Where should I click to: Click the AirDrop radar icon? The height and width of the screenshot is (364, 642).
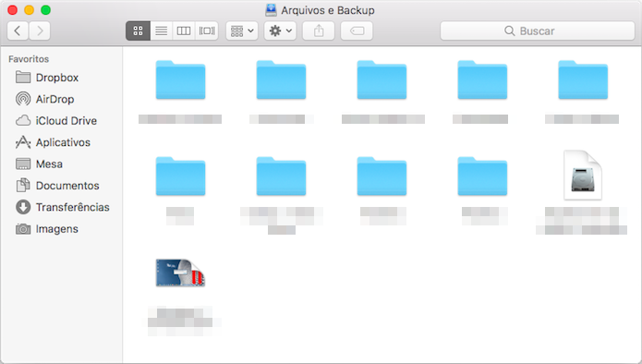[23, 99]
